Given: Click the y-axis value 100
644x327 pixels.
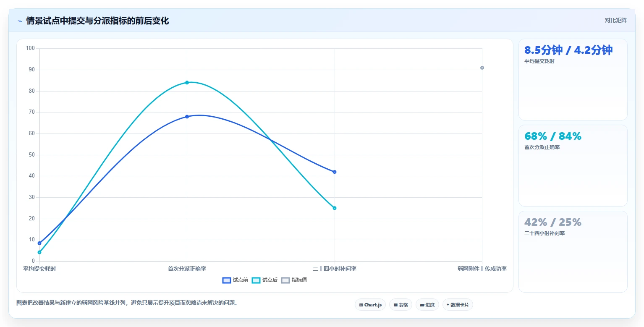Looking at the screenshot, I should tap(30, 48).
